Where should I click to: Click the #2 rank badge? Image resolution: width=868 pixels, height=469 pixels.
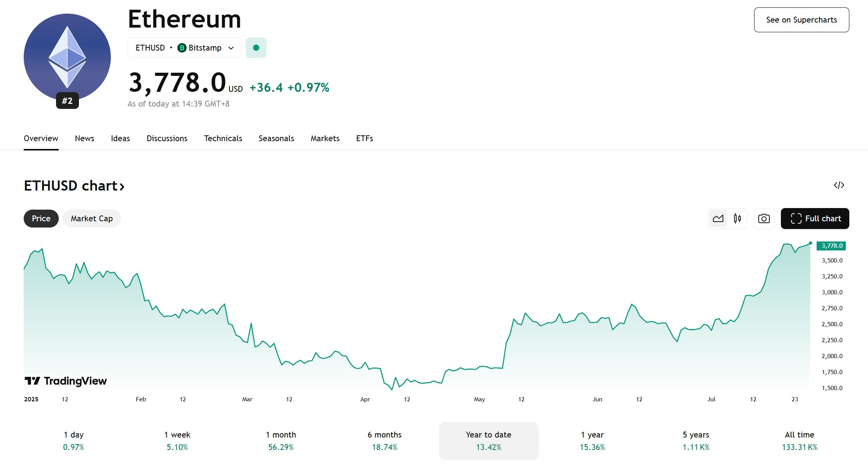67,101
